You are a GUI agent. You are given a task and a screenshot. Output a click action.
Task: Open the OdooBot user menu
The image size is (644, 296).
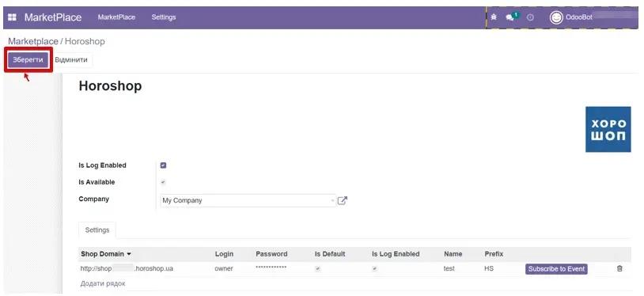[579, 17]
